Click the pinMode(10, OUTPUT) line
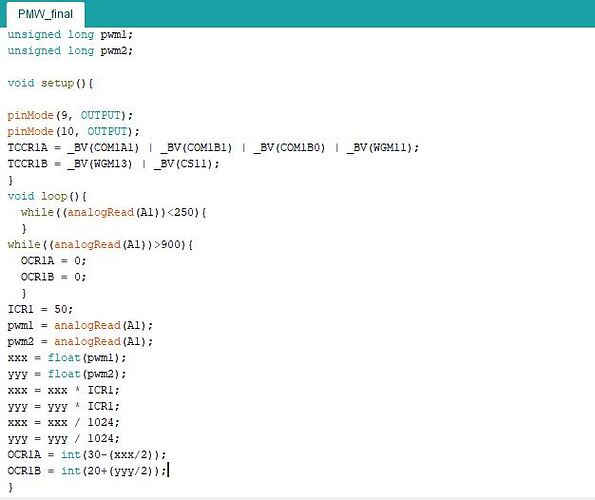 pyautogui.click(x=74, y=132)
